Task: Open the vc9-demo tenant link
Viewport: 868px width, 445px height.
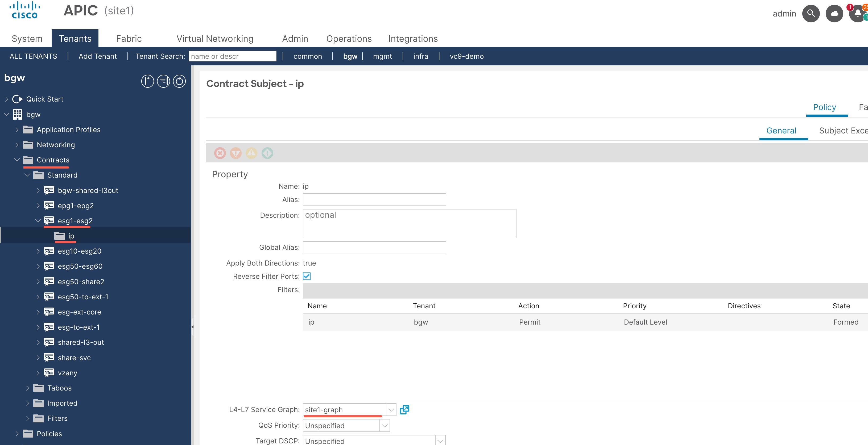Action: pos(467,56)
